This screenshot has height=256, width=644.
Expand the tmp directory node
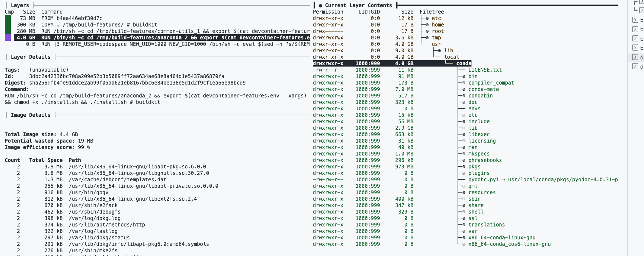(x=427, y=38)
